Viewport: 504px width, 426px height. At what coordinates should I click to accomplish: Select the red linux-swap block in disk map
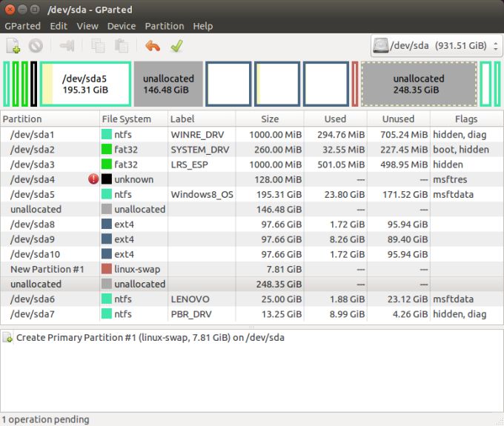(x=355, y=84)
